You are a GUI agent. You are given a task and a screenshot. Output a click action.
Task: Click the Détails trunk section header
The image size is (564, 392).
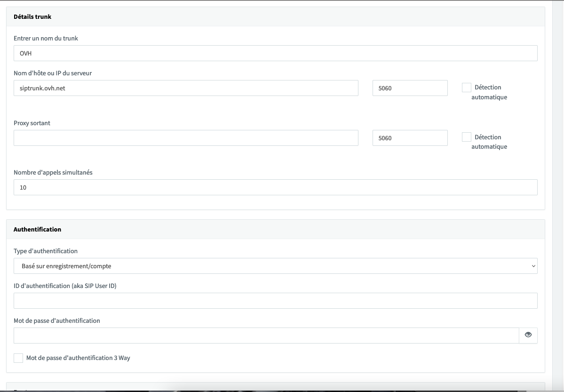pyautogui.click(x=32, y=16)
